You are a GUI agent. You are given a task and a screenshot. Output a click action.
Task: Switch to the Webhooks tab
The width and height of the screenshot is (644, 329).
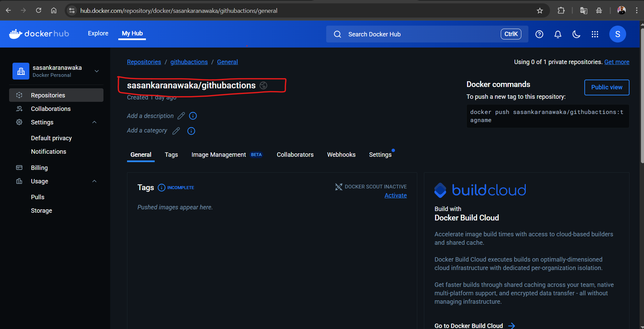(341, 155)
